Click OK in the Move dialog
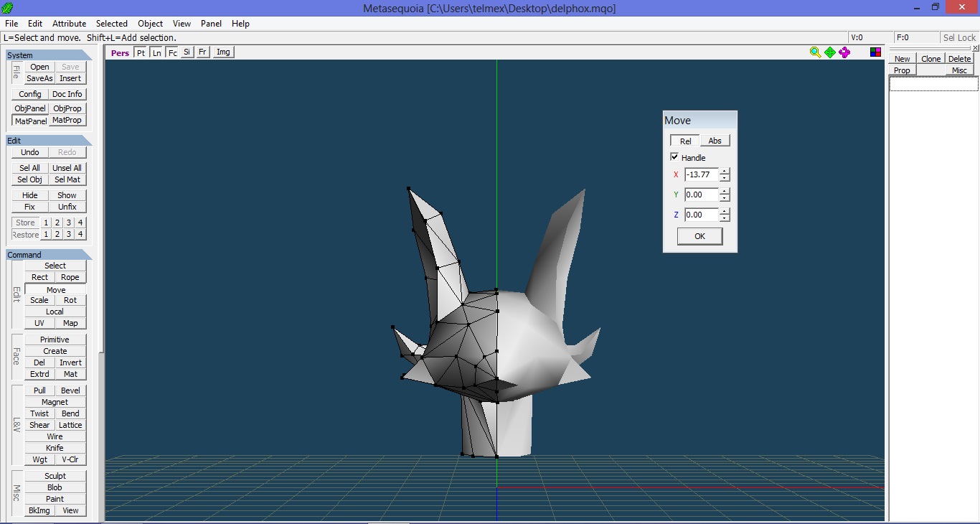The width and height of the screenshot is (980, 524). click(x=699, y=236)
